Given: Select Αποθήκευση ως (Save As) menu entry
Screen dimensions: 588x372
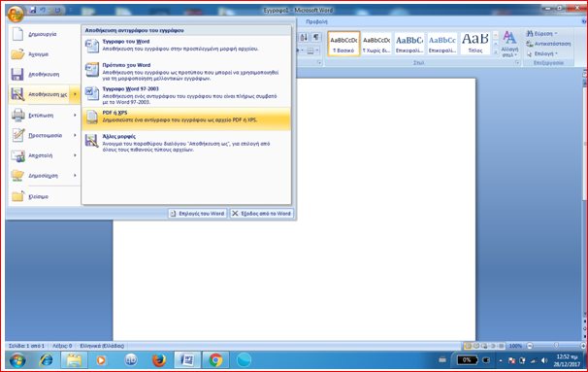Looking at the screenshot, I should (39, 94).
